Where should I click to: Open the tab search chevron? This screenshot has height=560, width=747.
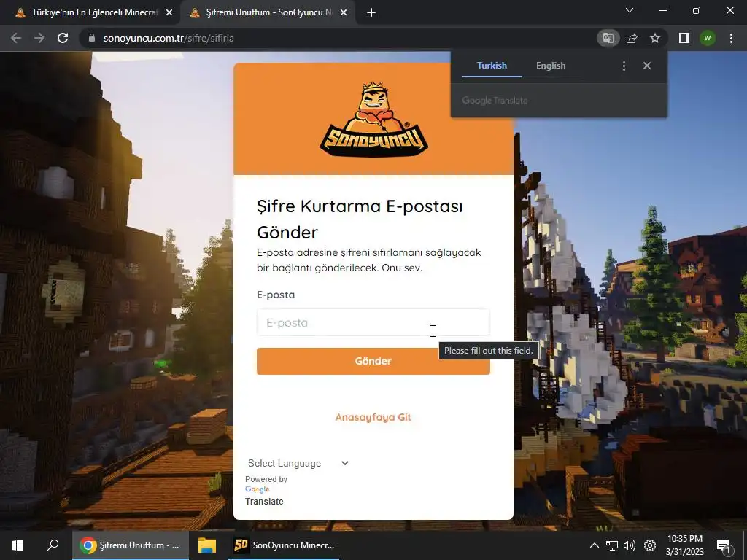click(x=630, y=10)
